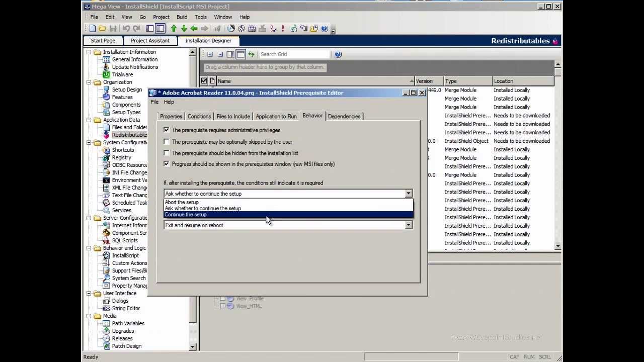Click the green up arrow toolbar icon

[x=174, y=29]
